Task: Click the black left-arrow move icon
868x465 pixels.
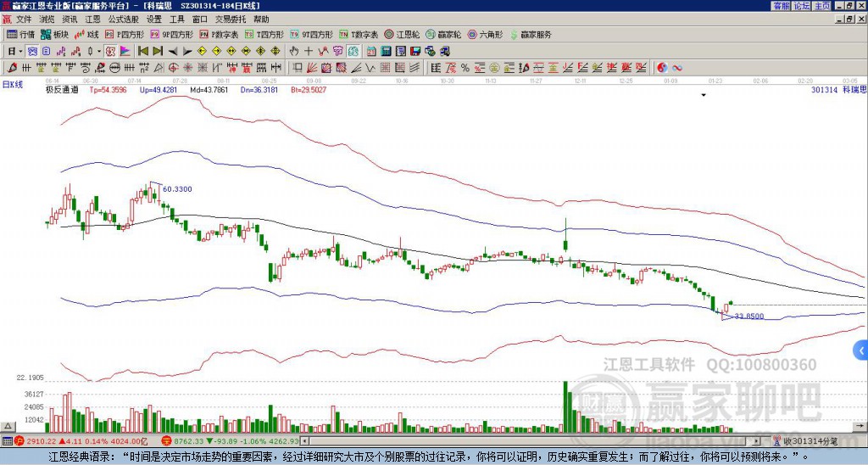Action: 173,52
